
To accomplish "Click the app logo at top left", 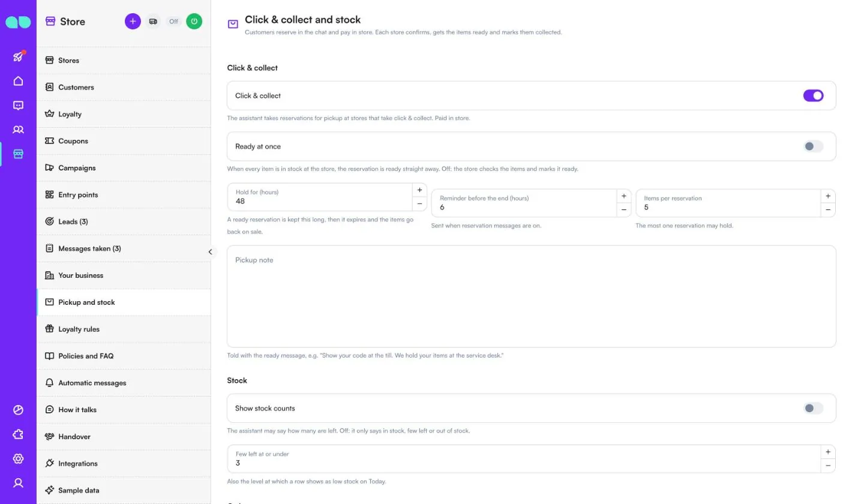I will tap(18, 22).
